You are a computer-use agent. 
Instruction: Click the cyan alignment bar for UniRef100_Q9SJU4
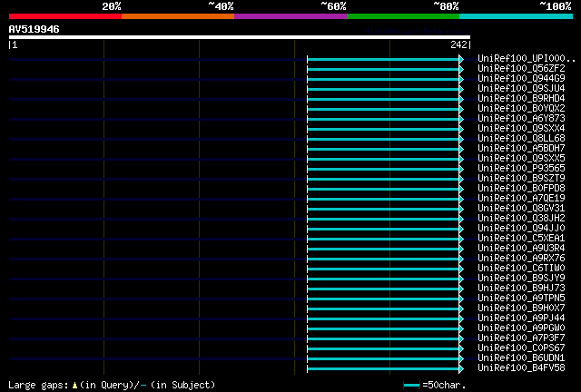383,89
